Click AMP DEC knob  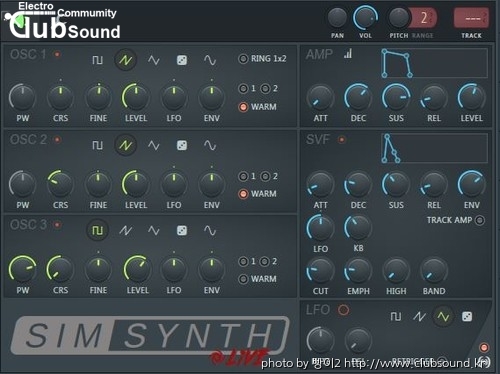click(358, 97)
